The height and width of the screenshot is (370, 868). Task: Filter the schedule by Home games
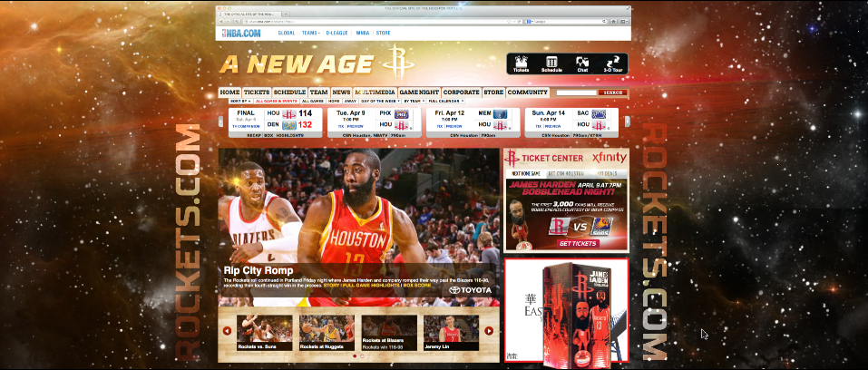(x=334, y=102)
